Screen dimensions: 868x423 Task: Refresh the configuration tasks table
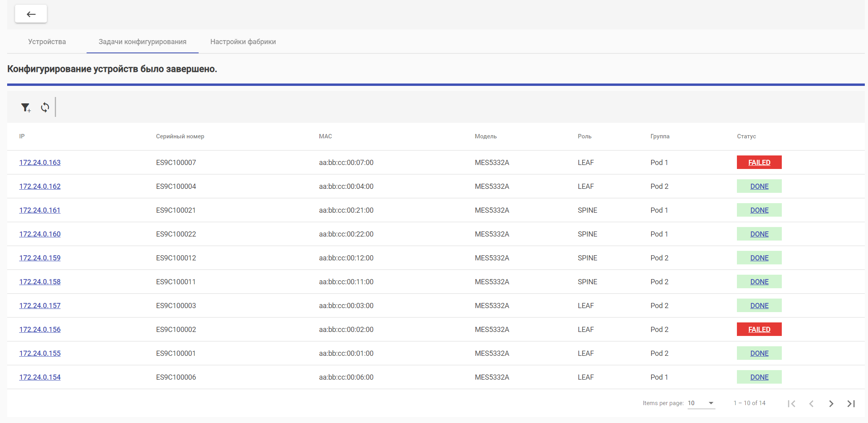pyautogui.click(x=45, y=107)
